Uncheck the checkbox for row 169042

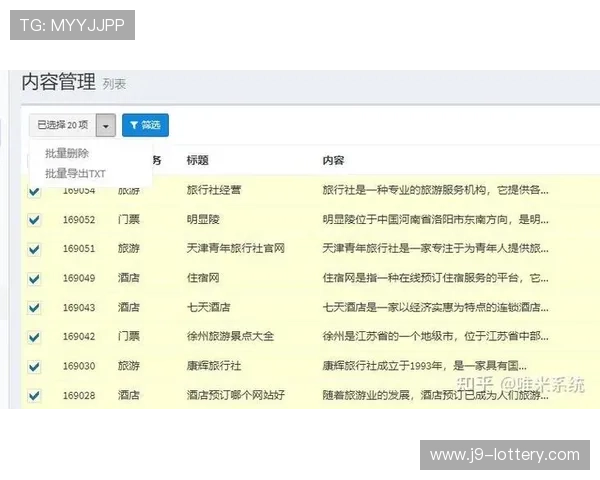point(34,337)
